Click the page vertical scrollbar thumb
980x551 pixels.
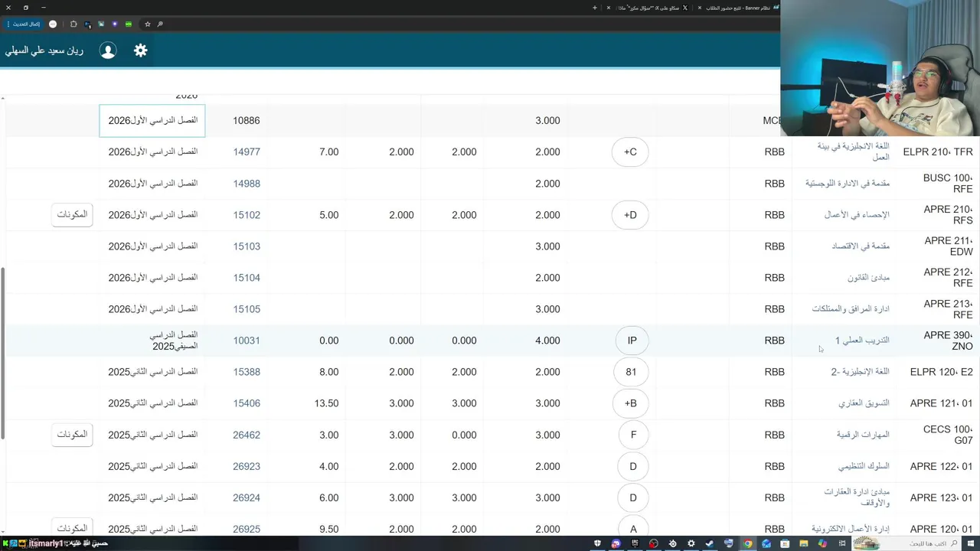coord(2,353)
